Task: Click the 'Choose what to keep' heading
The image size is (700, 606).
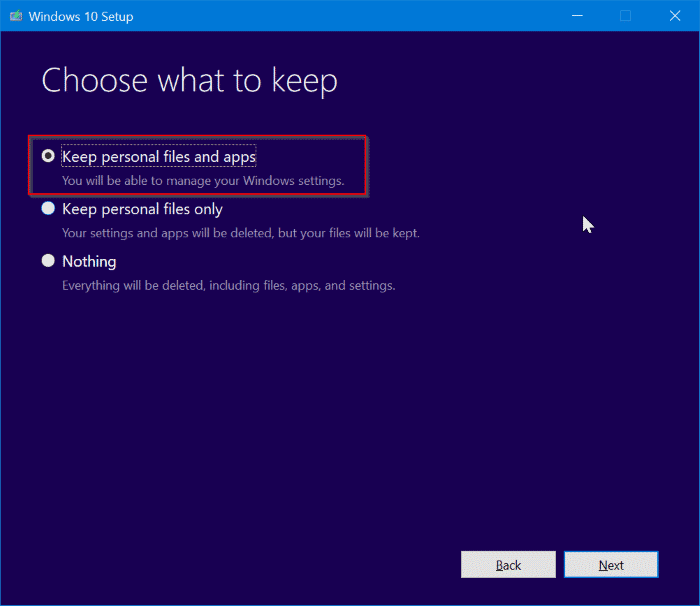Action: 190,81
